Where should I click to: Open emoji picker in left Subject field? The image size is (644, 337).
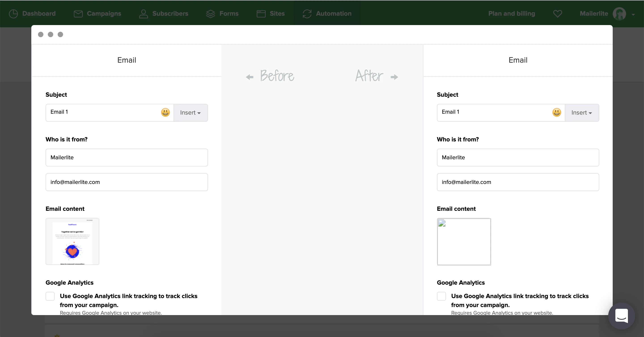pyautogui.click(x=165, y=112)
